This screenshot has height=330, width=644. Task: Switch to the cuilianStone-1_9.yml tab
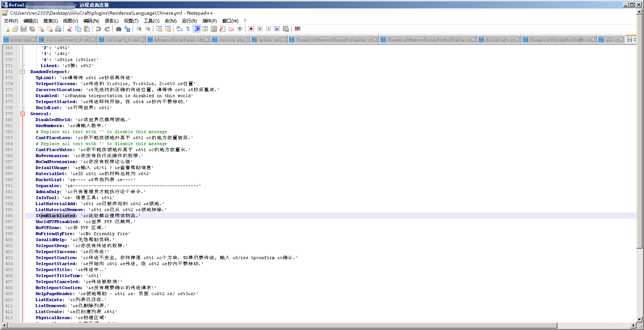67,40
